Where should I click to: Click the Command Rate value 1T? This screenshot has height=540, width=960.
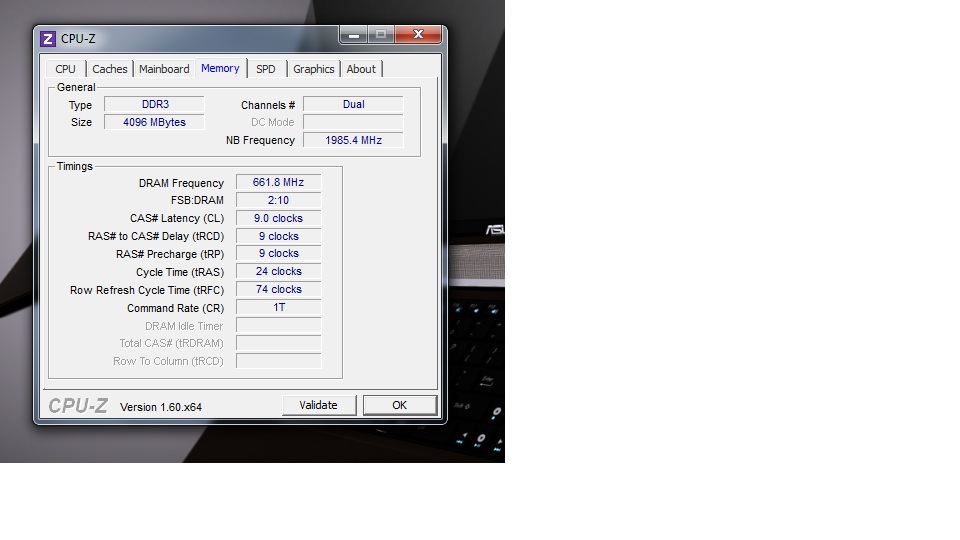279,307
